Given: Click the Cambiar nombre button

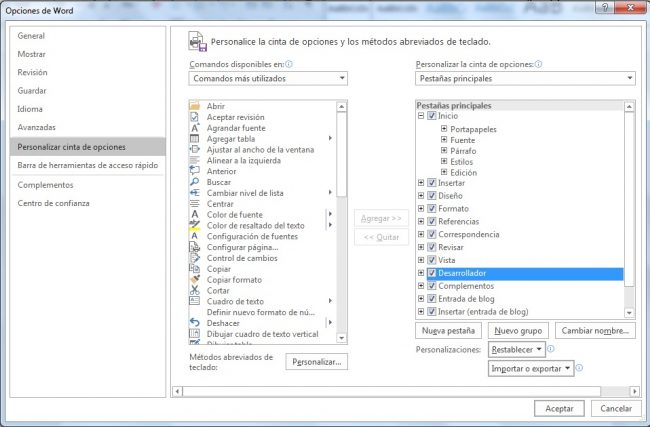Looking at the screenshot, I should (595, 331).
